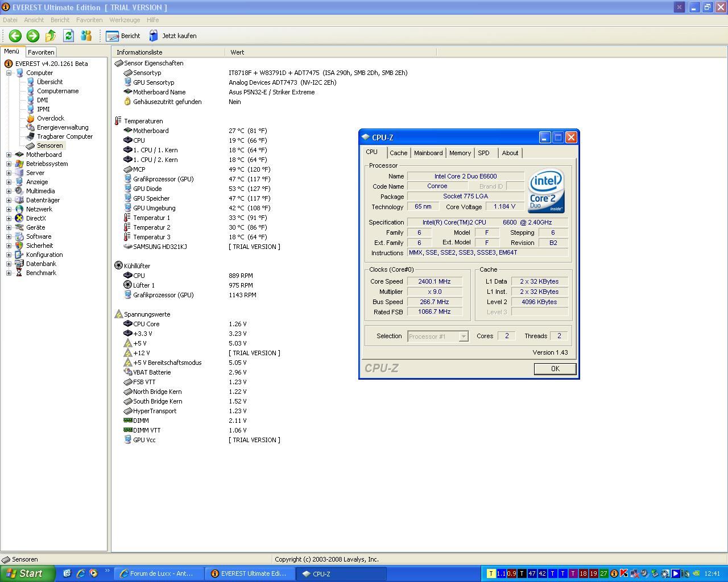The width and height of the screenshot is (728, 582).
Task: Click the Kühllüfter fan icon
Action: 118,265
